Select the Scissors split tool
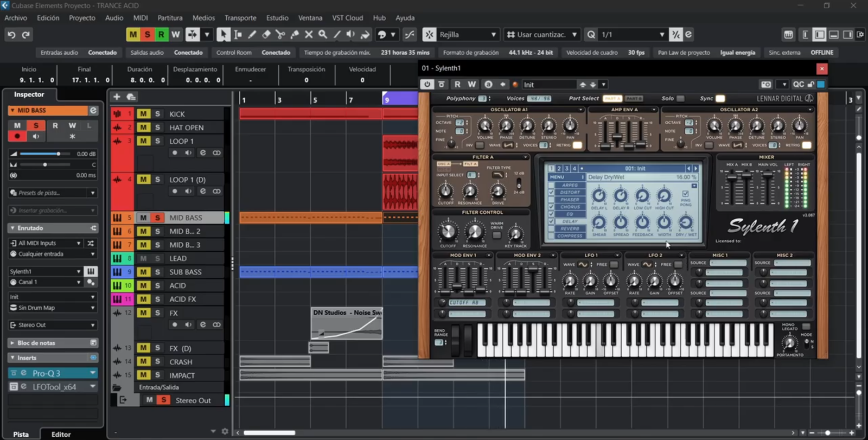868x440 pixels. coord(280,35)
